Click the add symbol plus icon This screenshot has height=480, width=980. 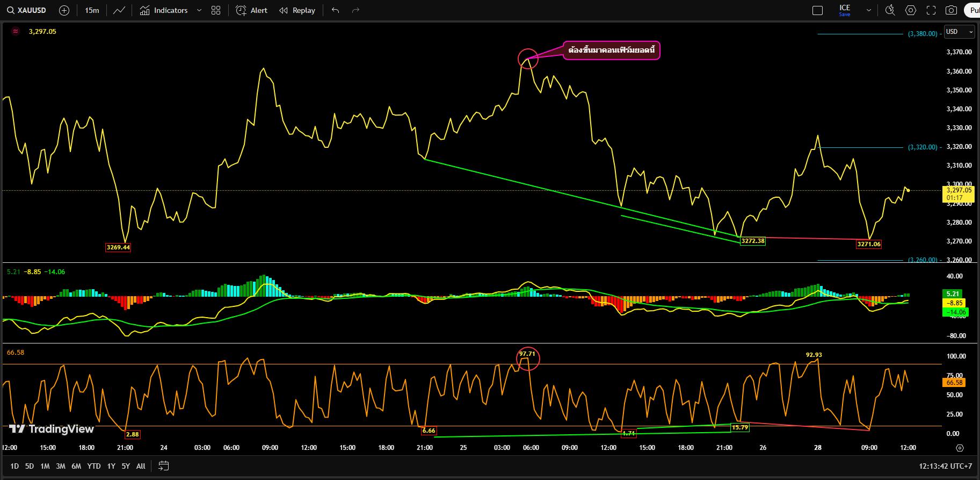point(64,10)
